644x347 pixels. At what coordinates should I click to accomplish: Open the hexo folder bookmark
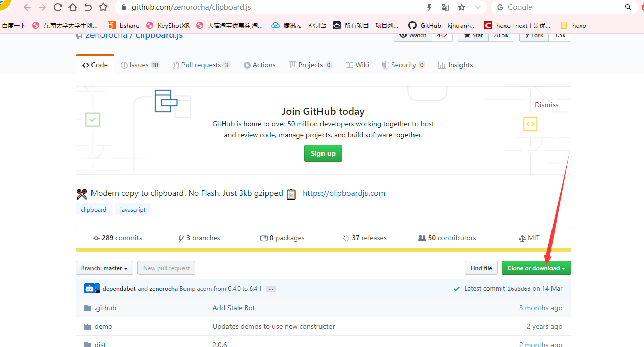(573, 25)
